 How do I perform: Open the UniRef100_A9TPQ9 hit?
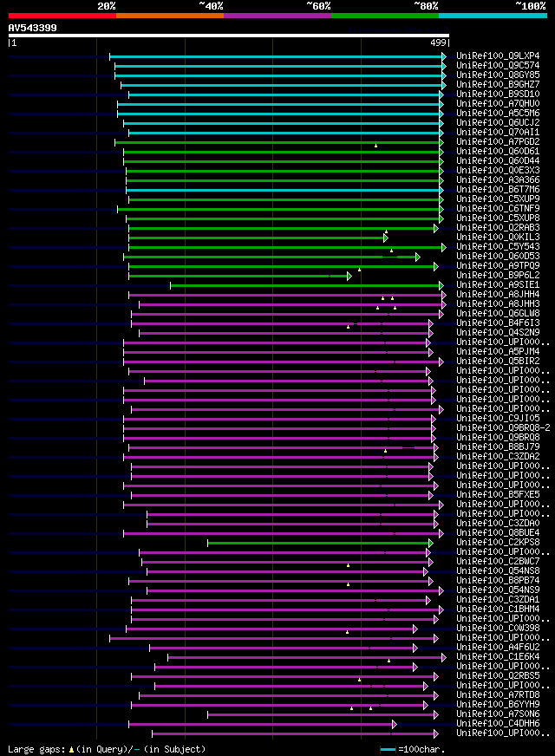498,265
